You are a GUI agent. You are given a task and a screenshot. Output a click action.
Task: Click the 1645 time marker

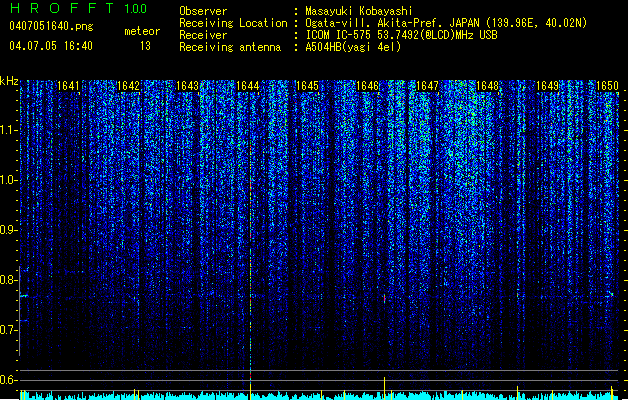tap(307, 86)
